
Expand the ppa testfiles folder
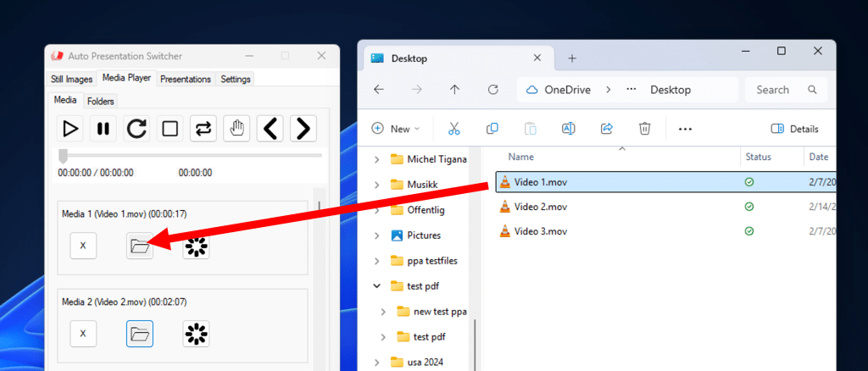click(x=377, y=260)
